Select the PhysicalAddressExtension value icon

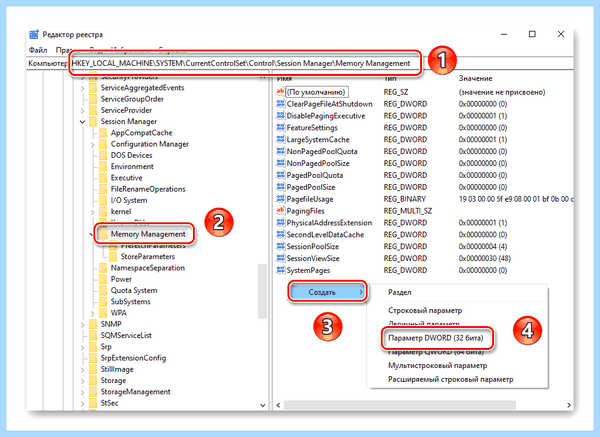point(280,222)
